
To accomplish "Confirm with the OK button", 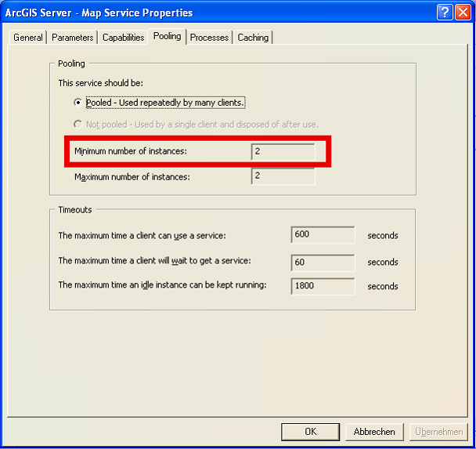I will pyautogui.click(x=310, y=432).
